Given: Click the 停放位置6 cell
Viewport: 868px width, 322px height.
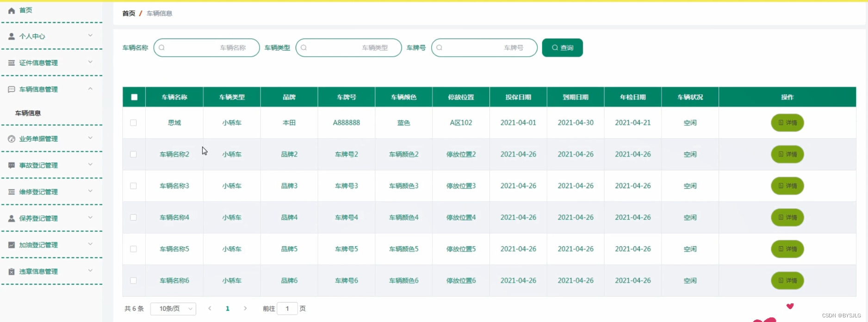Looking at the screenshot, I should pyautogui.click(x=461, y=280).
